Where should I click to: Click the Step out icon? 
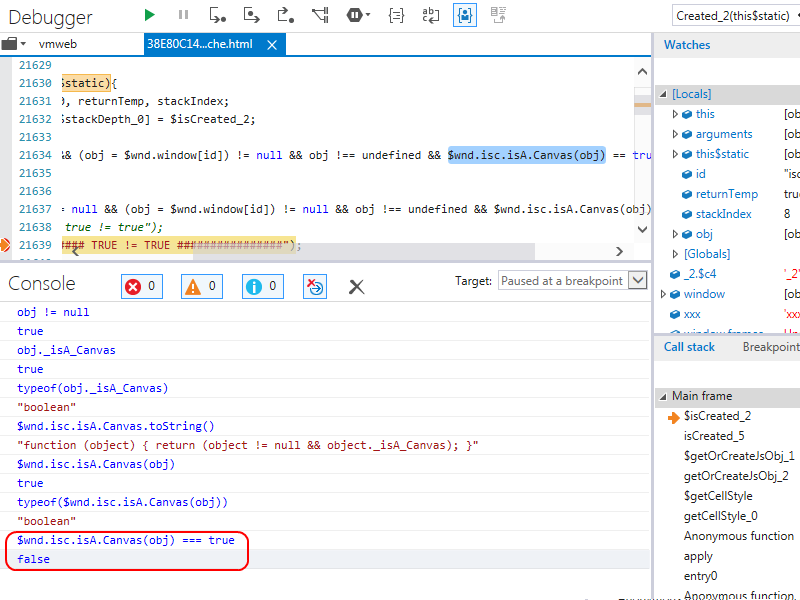click(286, 15)
